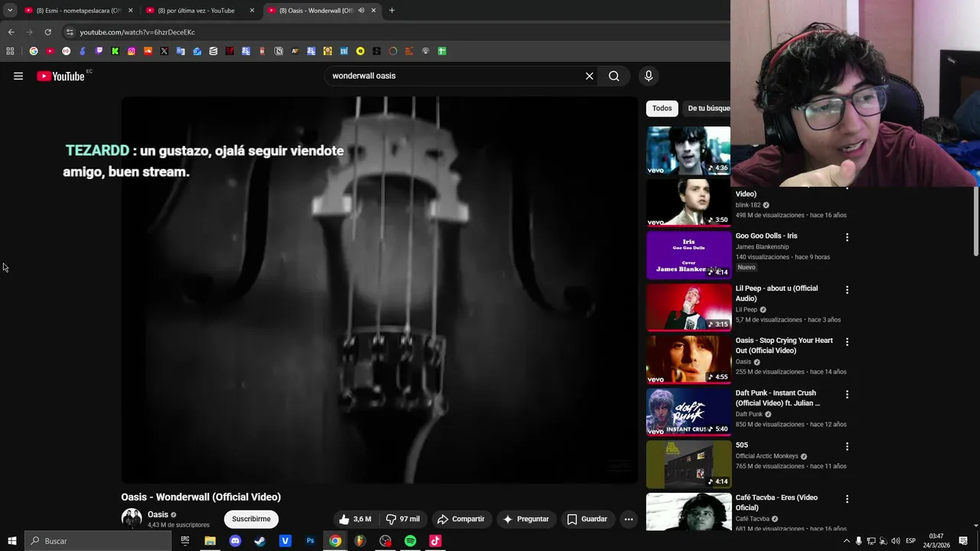
Task: Click the Wonderwall video player
Action: 379,290
